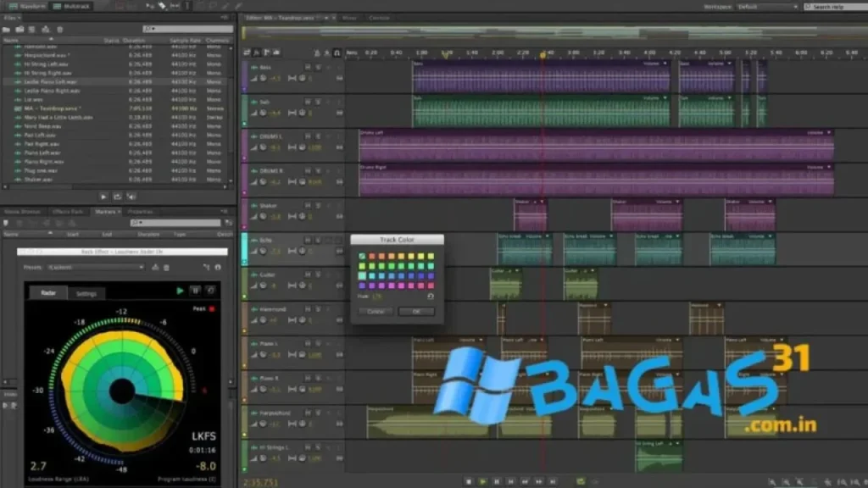Switch to Waveform view
Viewport: 868px width, 488px height.
[28, 6]
